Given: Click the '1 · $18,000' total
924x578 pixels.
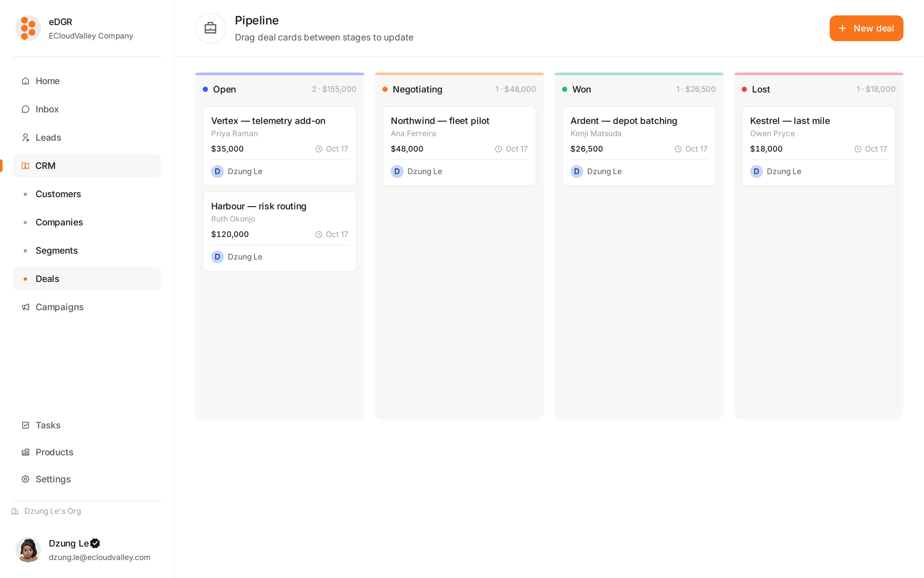Looking at the screenshot, I should (876, 90).
